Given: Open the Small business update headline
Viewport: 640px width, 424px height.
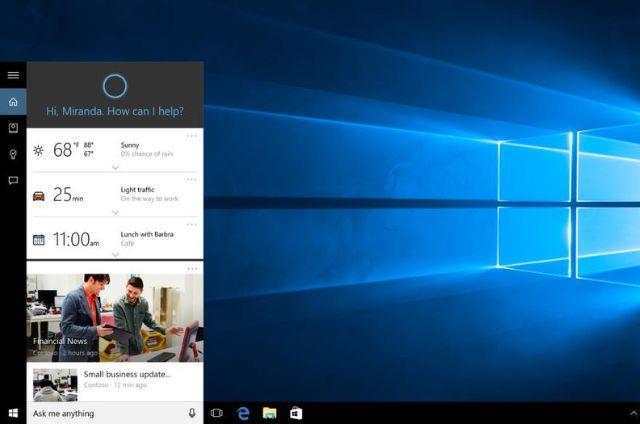Looking at the screenshot, I should pyautogui.click(x=127, y=374).
